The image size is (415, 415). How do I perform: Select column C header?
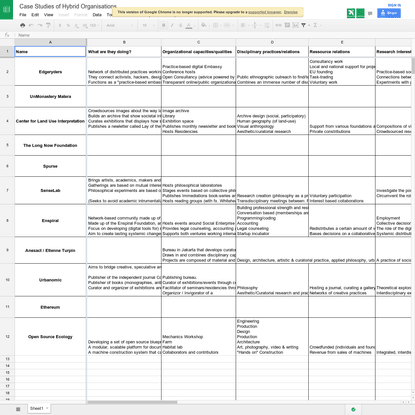pos(198,42)
